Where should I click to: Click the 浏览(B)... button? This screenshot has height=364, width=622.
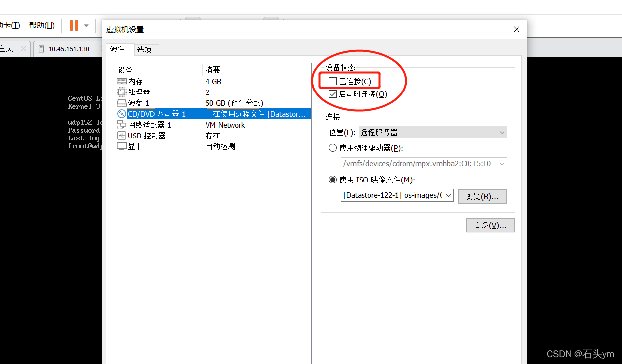482,196
